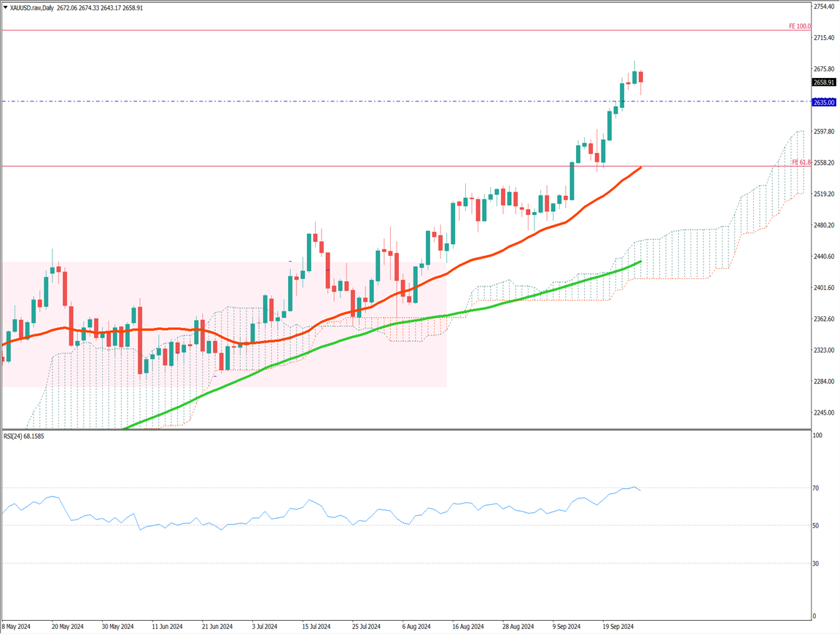
Task: Select the last red candlestick
Action: [641, 77]
